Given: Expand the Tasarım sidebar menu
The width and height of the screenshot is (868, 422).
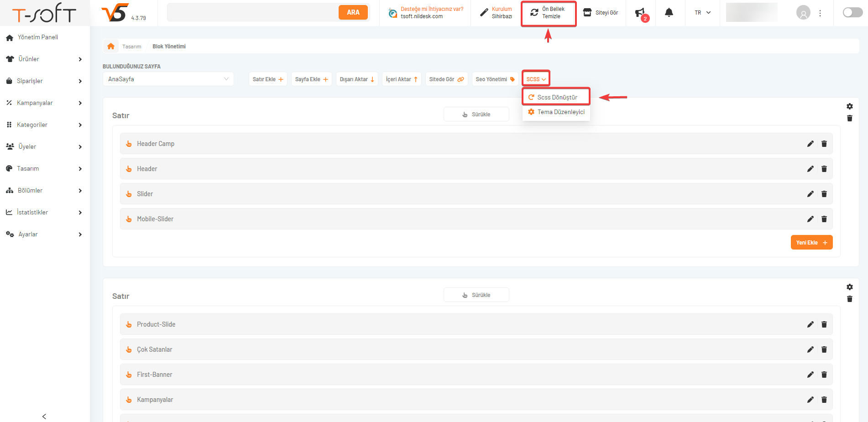Looking at the screenshot, I should (45, 168).
